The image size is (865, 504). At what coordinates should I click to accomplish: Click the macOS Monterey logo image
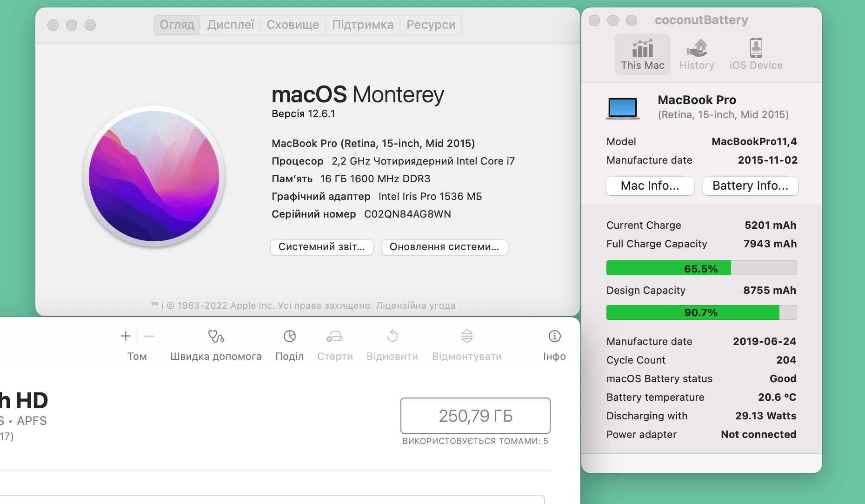[x=154, y=176]
